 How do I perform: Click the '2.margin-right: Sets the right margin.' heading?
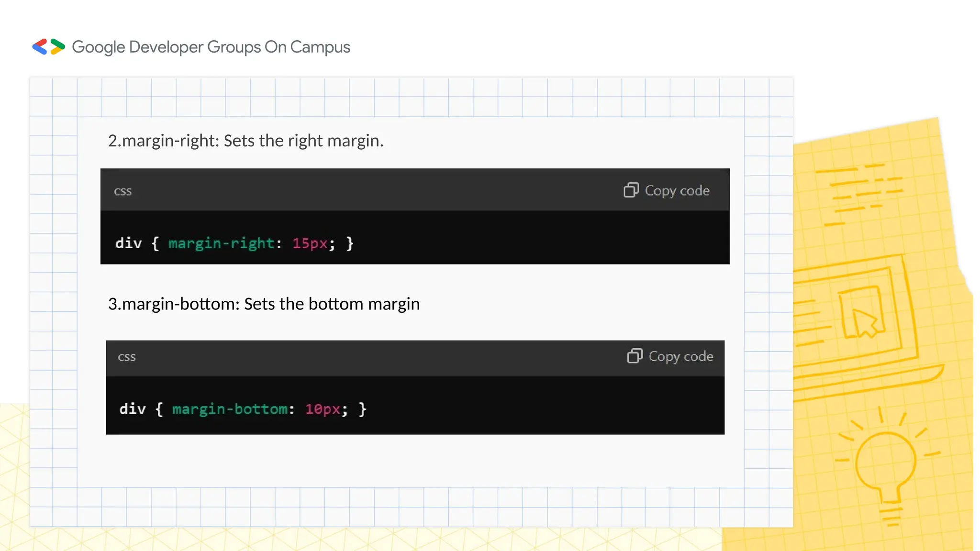point(245,141)
